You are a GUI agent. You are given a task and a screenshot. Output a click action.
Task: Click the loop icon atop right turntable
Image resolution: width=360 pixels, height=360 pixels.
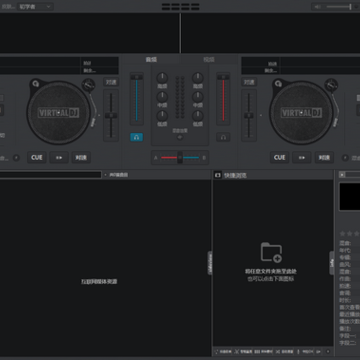pos(278,83)
